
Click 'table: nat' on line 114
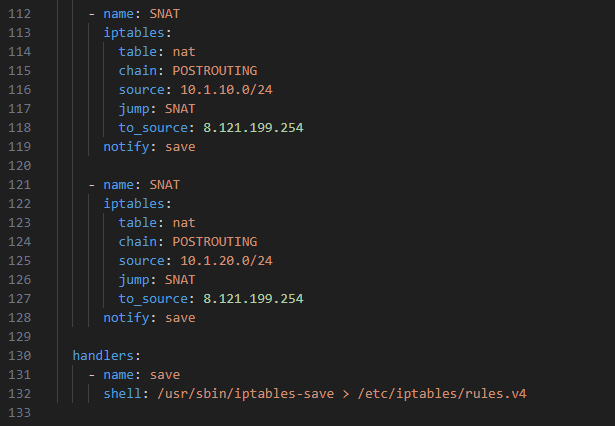157,52
